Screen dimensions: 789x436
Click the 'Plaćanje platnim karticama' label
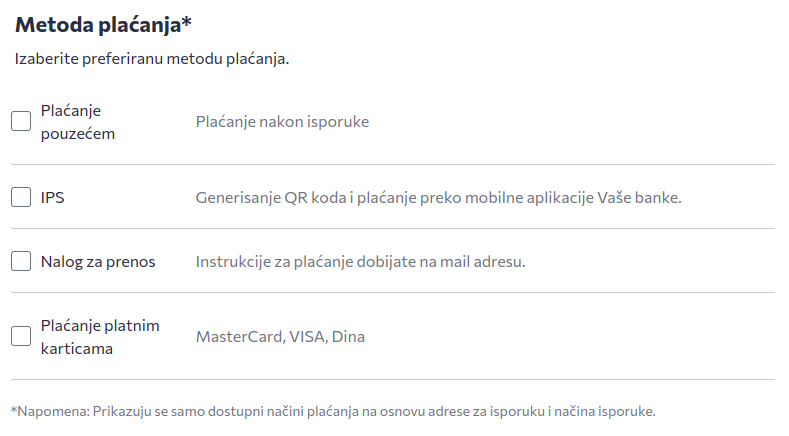pos(99,336)
